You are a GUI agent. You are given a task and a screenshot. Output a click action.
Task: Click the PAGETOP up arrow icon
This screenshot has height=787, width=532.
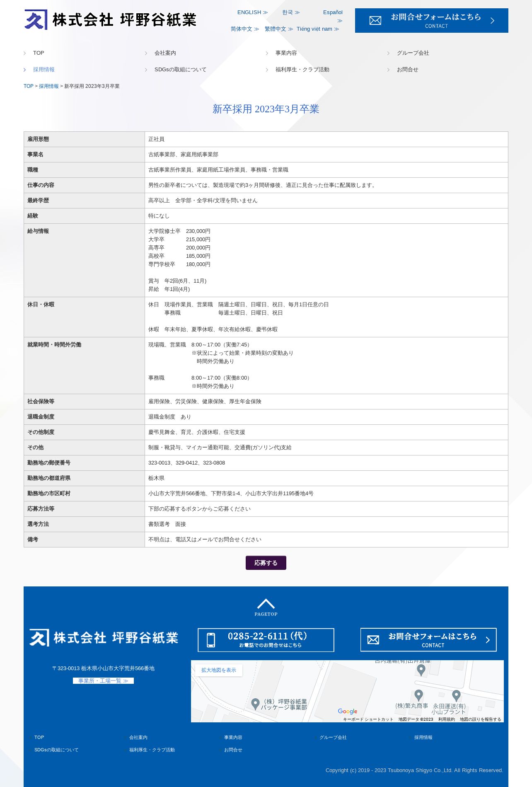(266, 607)
